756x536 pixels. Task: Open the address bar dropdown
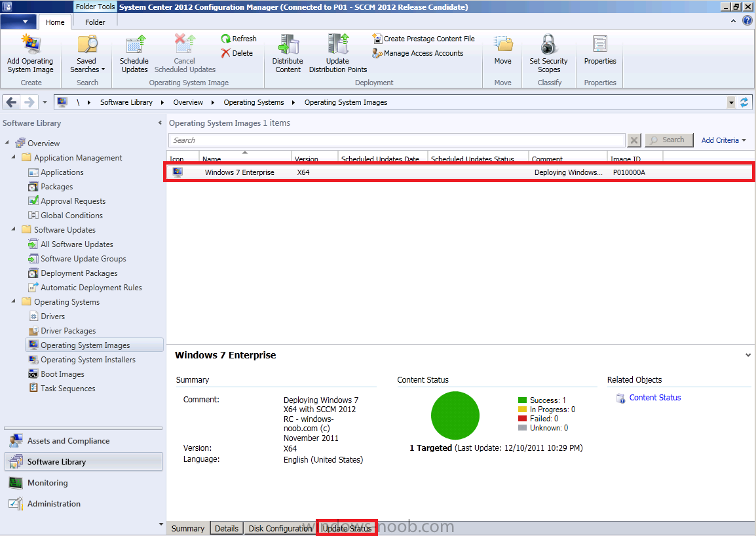pos(731,102)
